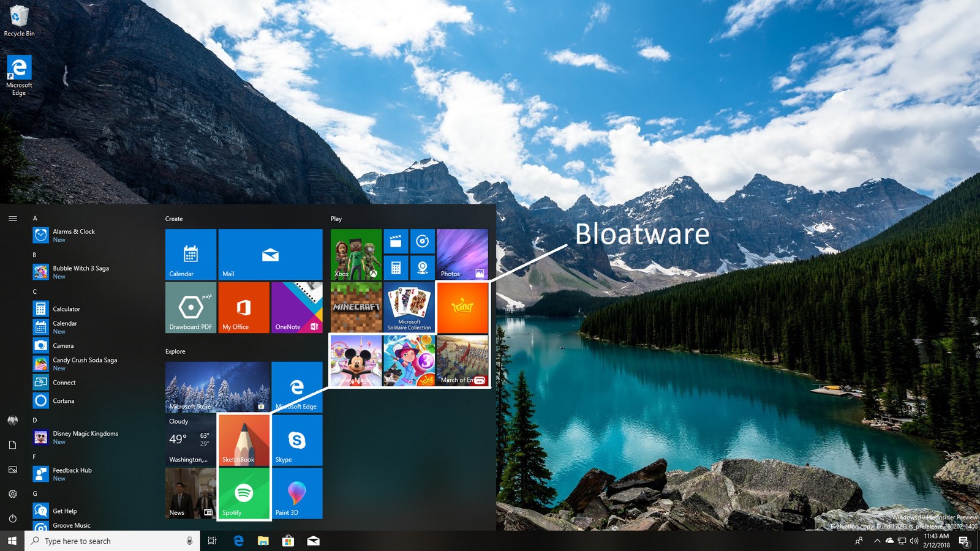Open Pictures from the Start sidebar

12,470
